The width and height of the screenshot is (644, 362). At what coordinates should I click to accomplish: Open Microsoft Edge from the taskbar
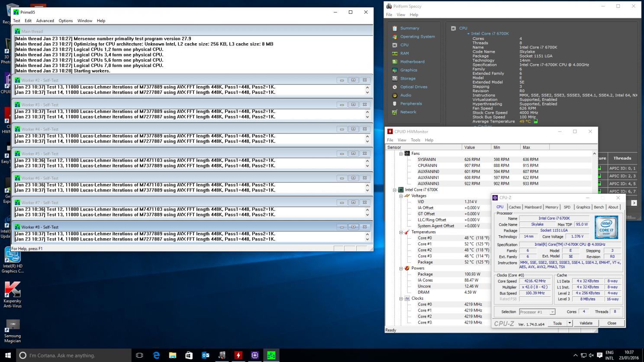coord(156,355)
